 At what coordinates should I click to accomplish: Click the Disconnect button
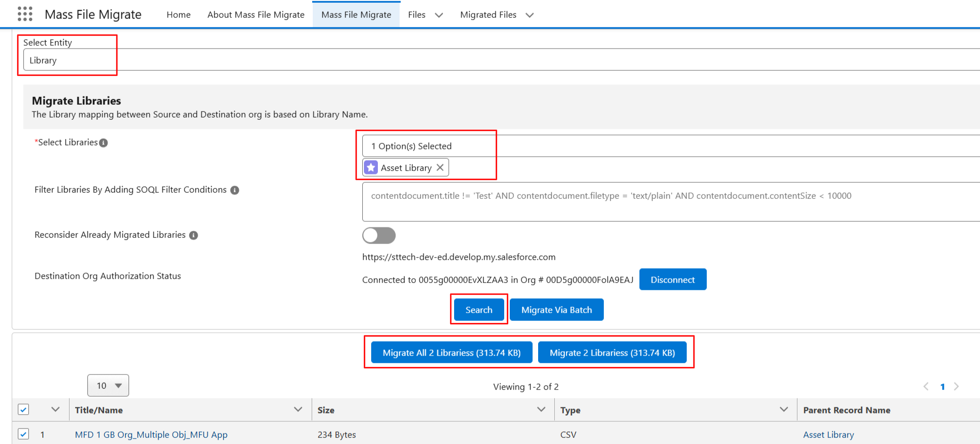(x=673, y=280)
